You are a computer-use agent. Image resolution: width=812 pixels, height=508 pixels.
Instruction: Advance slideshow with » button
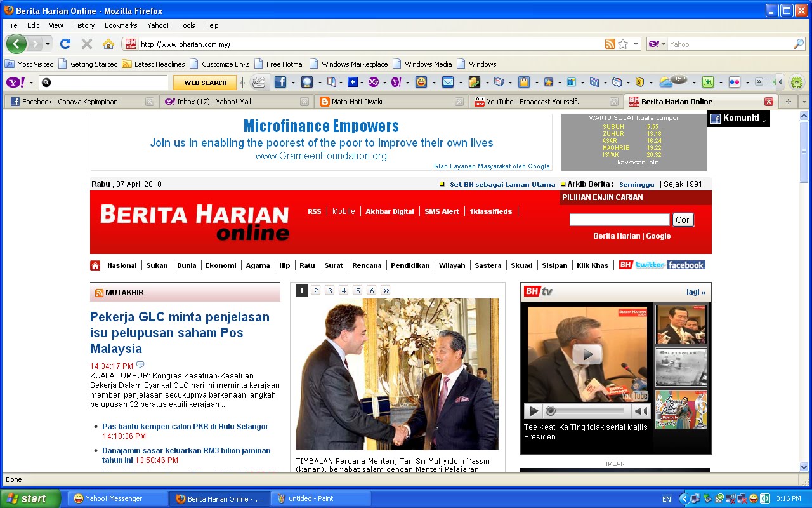[x=386, y=290]
